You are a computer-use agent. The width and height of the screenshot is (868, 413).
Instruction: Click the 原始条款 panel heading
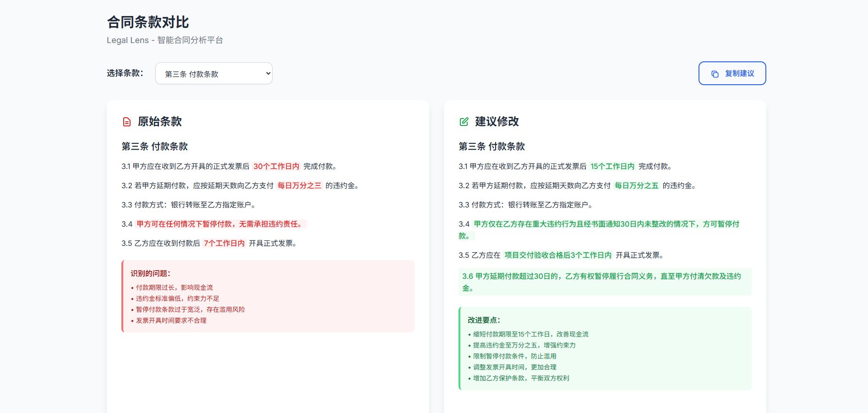[160, 122]
